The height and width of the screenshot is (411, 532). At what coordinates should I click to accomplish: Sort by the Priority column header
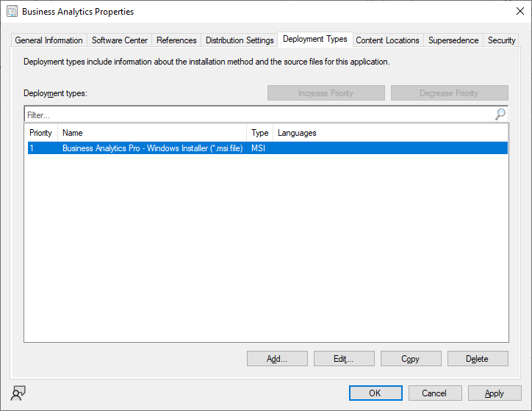(40, 133)
